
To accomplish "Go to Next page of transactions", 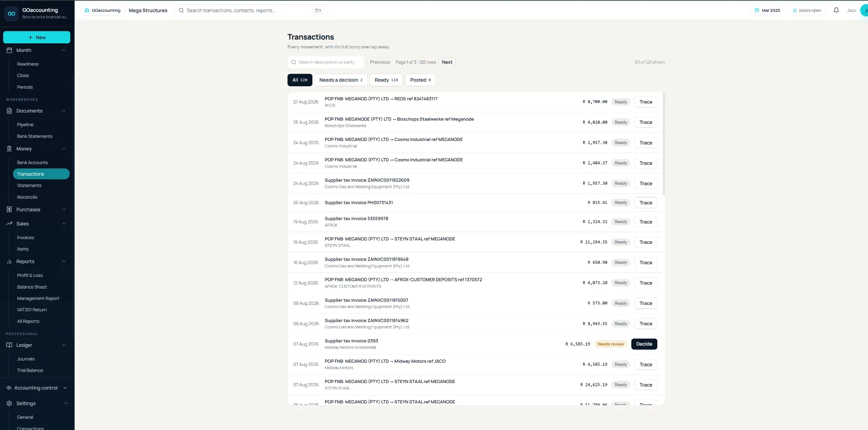I will point(447,62).
